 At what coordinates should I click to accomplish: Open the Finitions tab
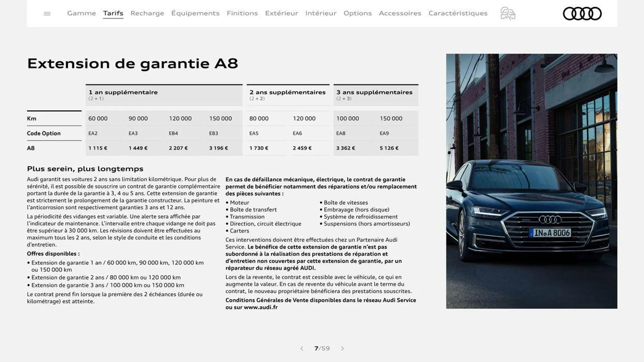click(242, 13)
